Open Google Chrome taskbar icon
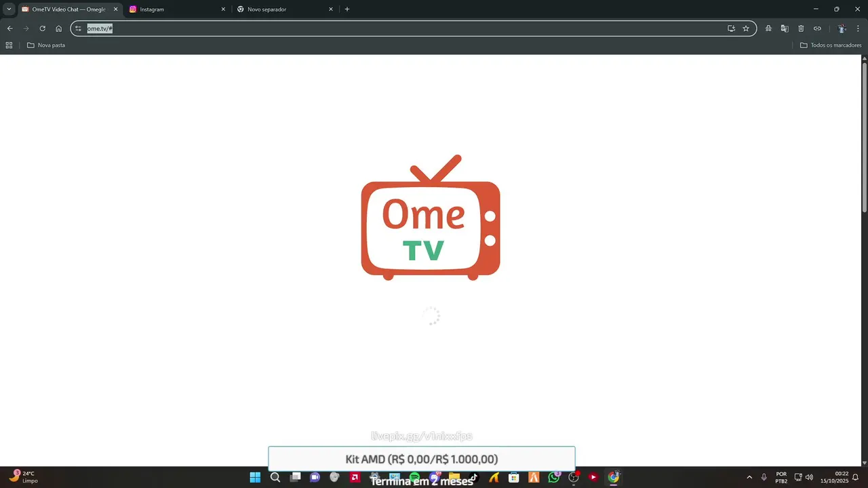The height and width of the screenshot is (488, 868). pos(614,477)
